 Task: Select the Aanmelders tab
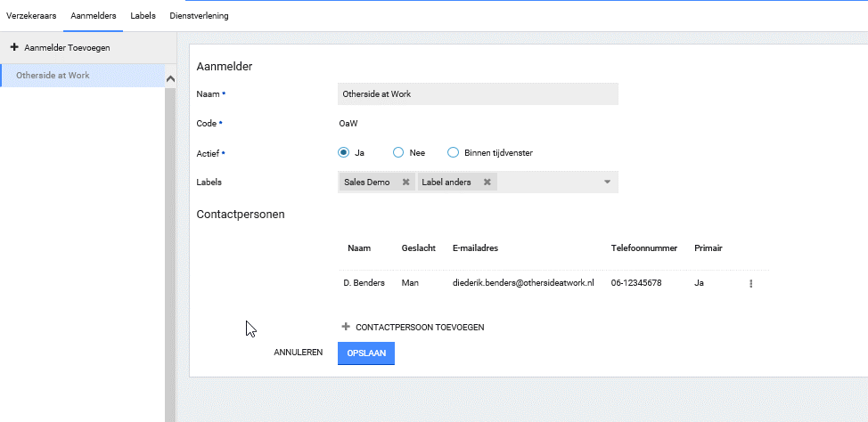click(x=94, y=16)
